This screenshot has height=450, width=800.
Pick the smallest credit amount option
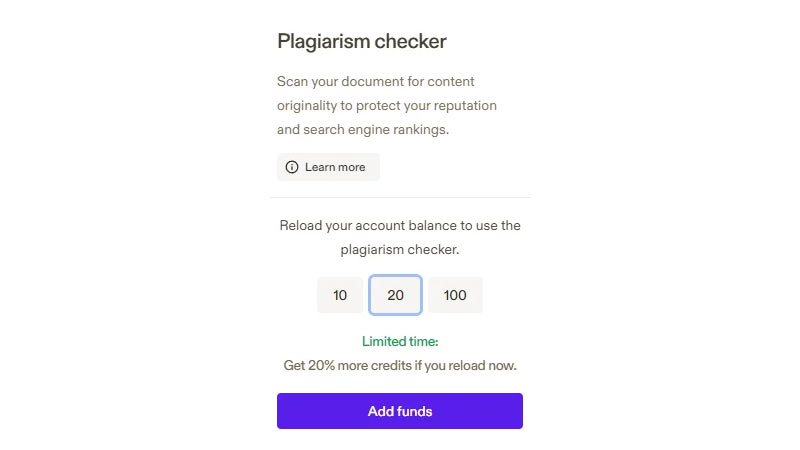tap(340, 295)
